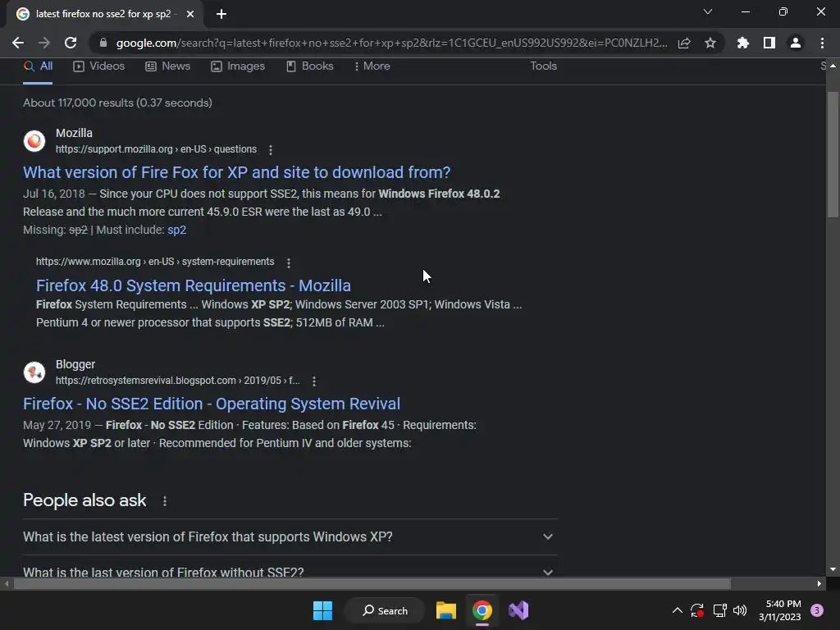Viewport: 840px width, 630px height.
Task: Click the address bar URL field
Action: (x=391, y=43)
